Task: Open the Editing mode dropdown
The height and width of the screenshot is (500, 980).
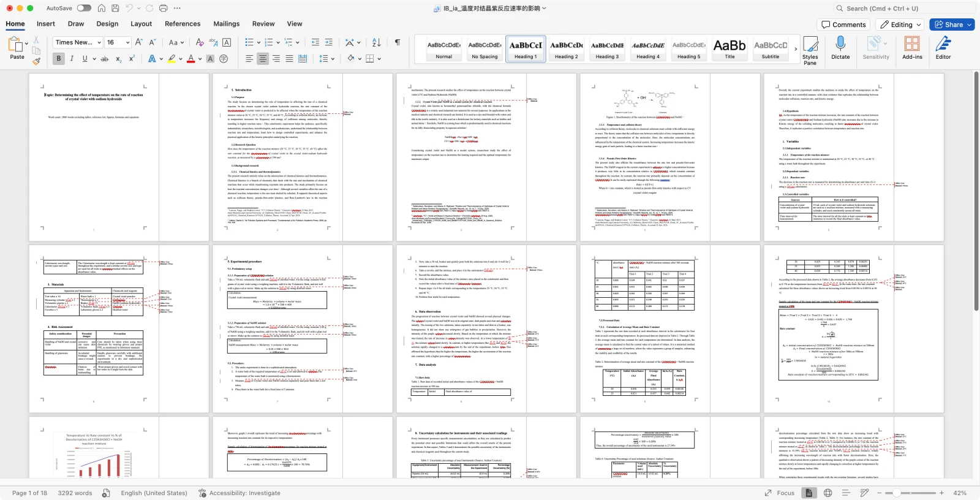Action: (900, 25)
